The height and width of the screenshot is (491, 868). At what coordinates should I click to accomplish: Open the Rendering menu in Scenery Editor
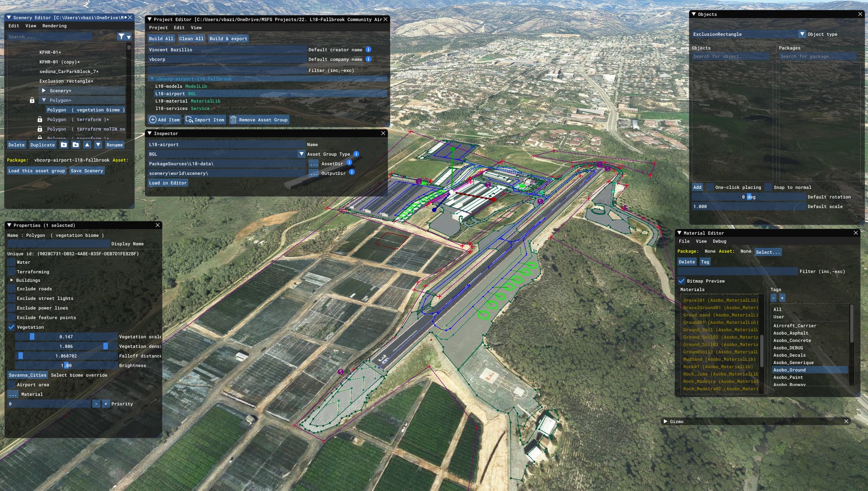coord(54,26)
